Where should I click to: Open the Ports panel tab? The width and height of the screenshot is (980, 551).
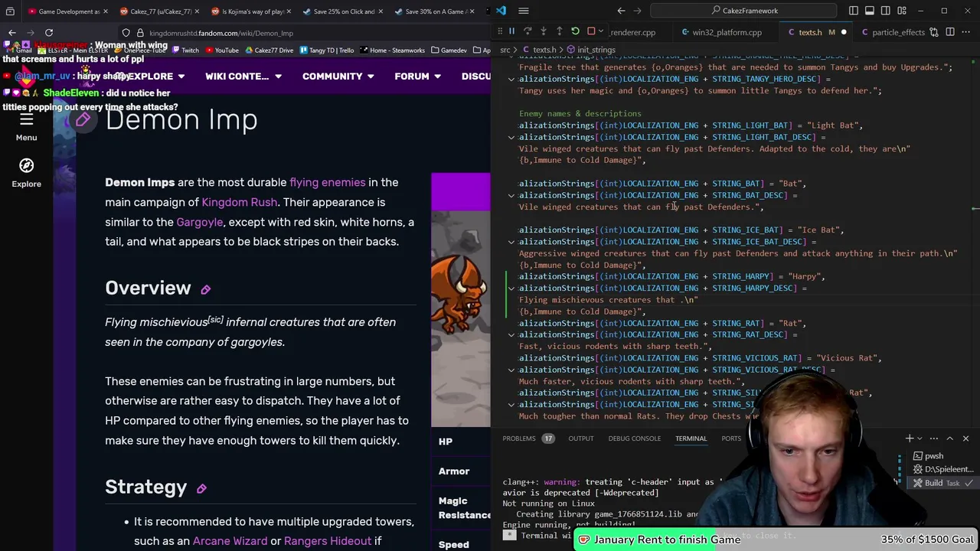click(x=731, y=439)
